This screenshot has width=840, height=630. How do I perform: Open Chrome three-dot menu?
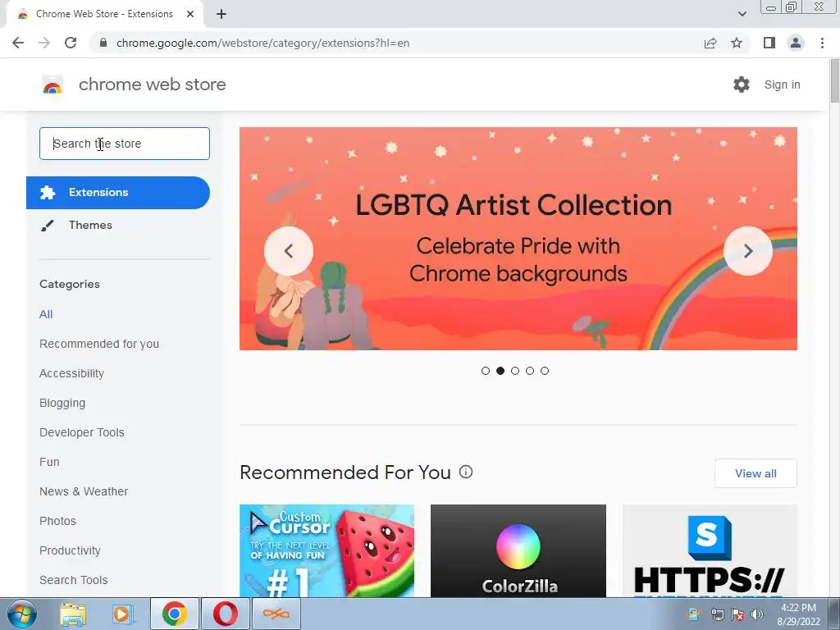click(x=822, y=43)
